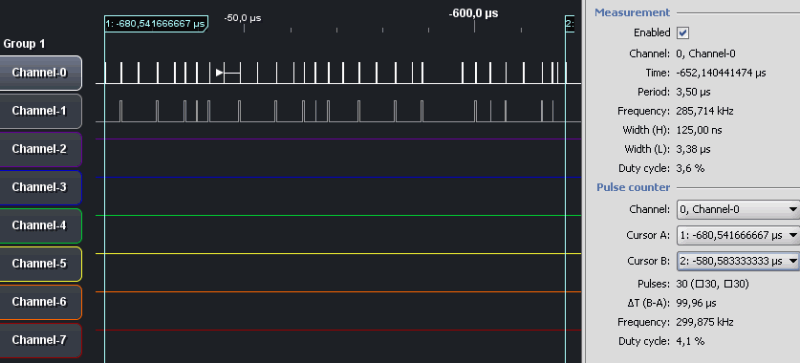
Task: Click the Frequency value 285,714 kHz
Action: (x=705, y=111)
